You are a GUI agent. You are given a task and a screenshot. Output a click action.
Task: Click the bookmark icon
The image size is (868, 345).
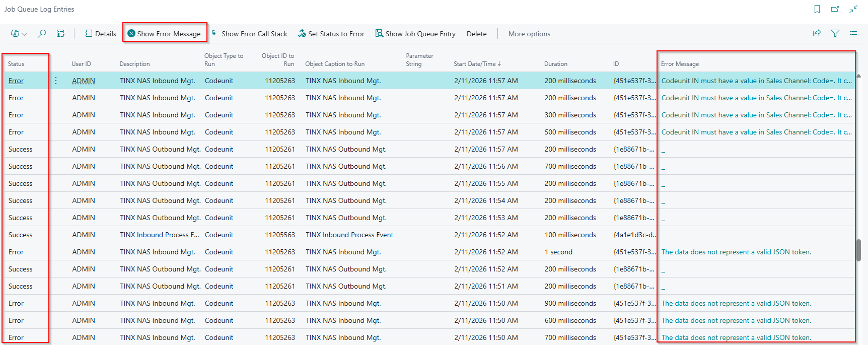coord(817,9)
